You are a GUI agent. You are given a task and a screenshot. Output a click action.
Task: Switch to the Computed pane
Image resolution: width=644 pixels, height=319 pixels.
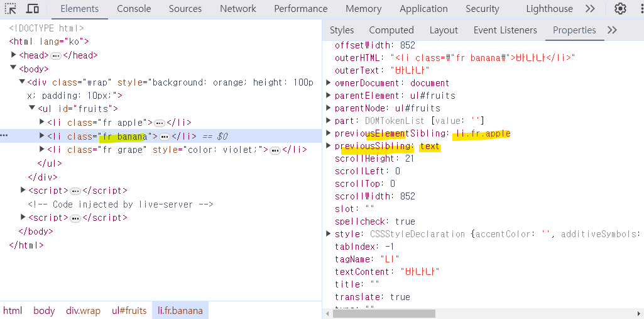click(391, 30)
